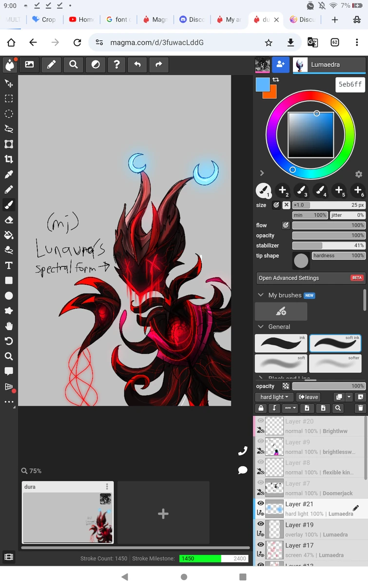Image resolution: width=368 pixels, height=588 pixels.
Task: Select the rectangle shape tool
Action: 9,281
